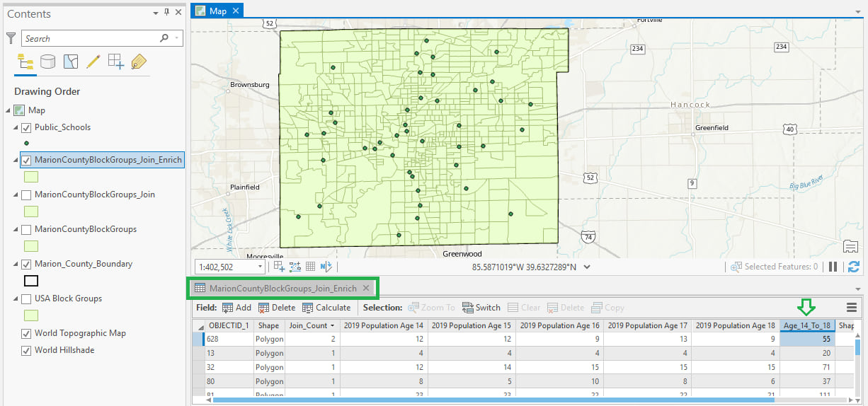The image size is (868, 406).
Task: Click the Contents search field
Action: (x=91, y=38)
